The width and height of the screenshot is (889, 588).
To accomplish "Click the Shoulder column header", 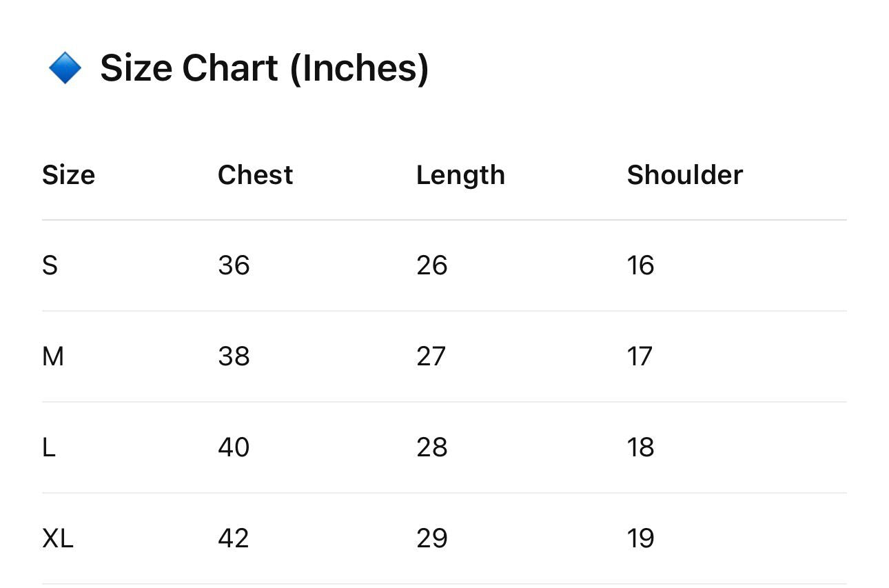I will tap(684, 175).
